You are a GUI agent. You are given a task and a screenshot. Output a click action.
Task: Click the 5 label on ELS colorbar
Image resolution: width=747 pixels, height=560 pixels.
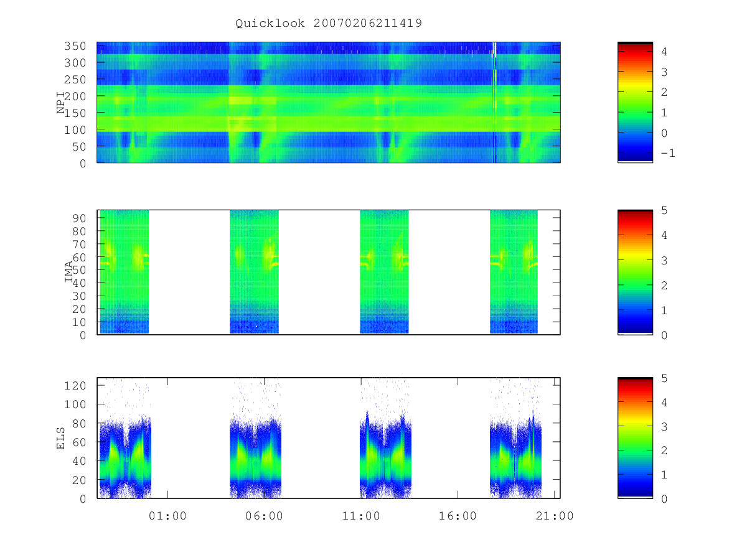[664, 378]
